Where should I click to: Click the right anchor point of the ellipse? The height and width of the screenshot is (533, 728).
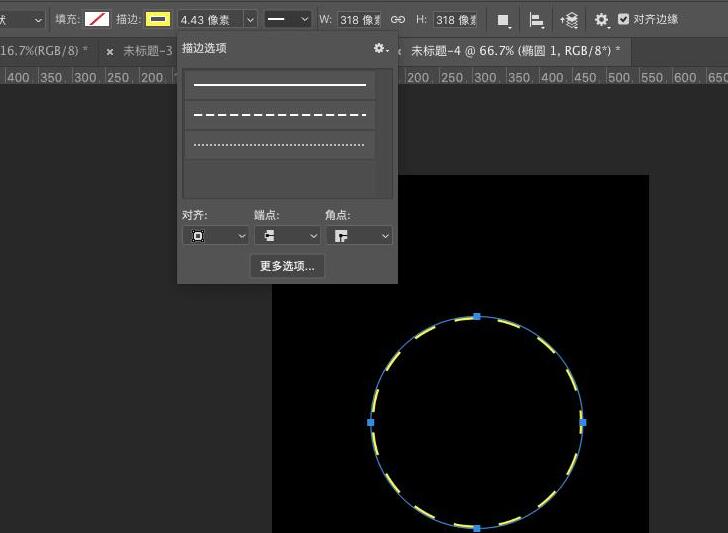(x=583, y=422)
